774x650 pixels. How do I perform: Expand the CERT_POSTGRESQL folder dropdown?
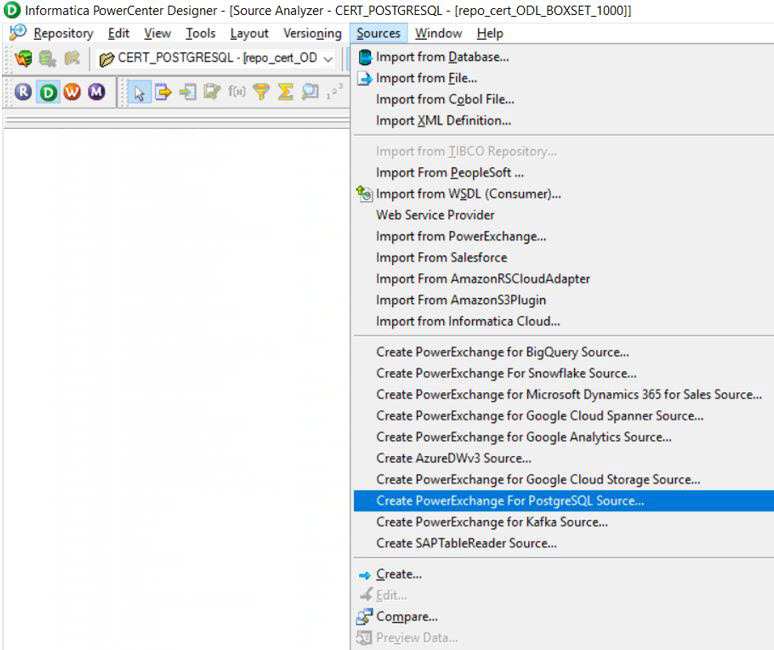coord(328,58)
